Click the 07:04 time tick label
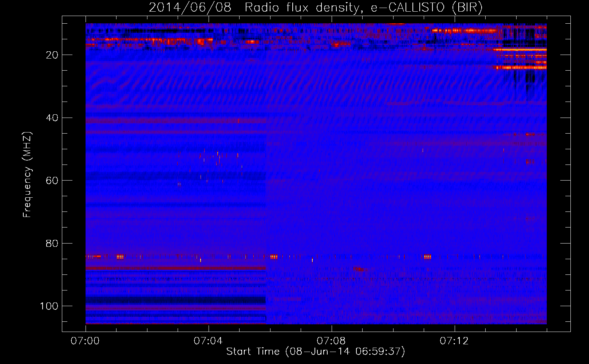Screen dimensions: 589x364 pos(208,341)
